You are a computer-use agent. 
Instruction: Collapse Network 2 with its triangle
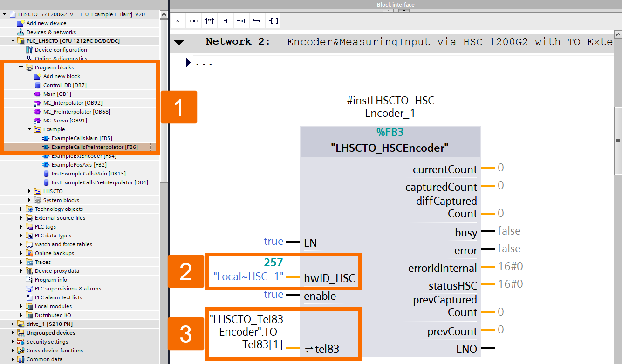pyautogui.click(x=179, y=42)
